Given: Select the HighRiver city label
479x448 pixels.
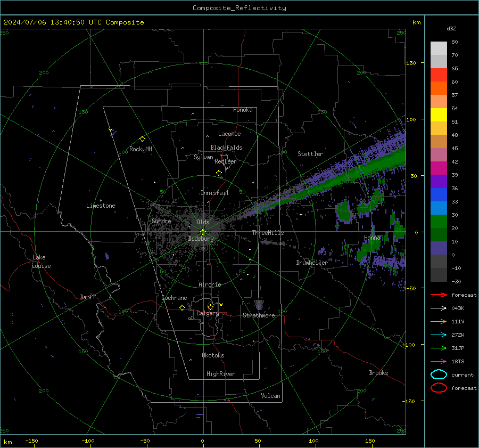Looking at the screenshot, I should tap(221, 374).
